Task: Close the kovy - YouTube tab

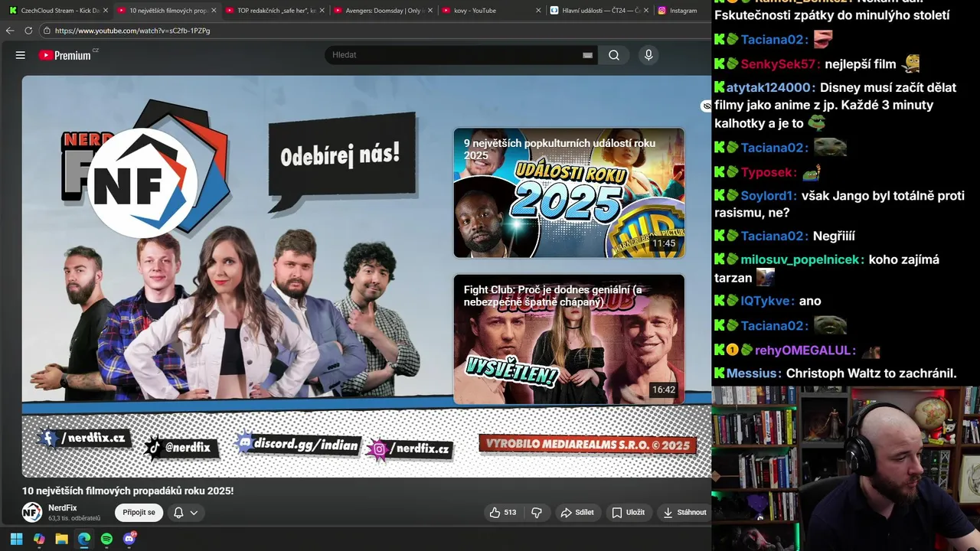Action: click(538, 11)
